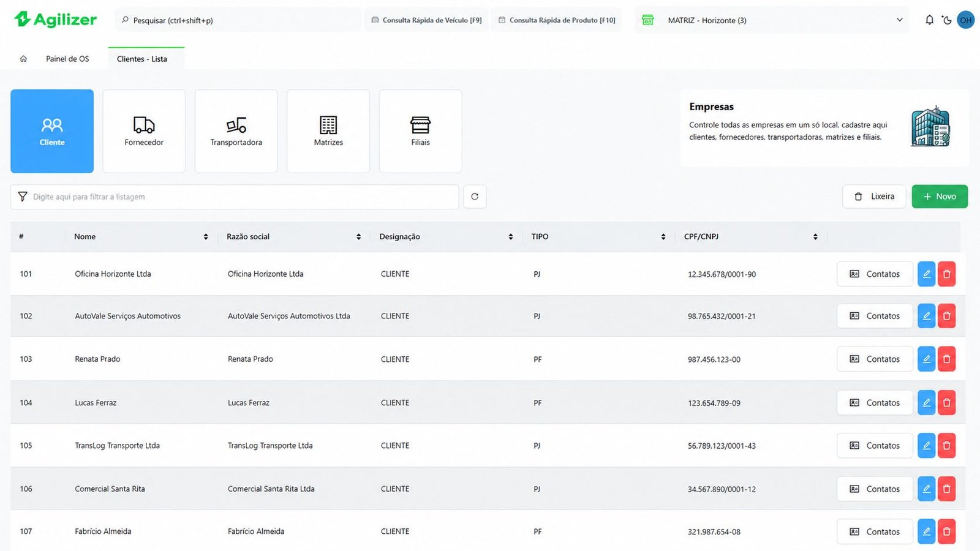Select CPF 987.456.123-00 cell
The width and height of the screenshot is (980, 551).
pos(714,359)
